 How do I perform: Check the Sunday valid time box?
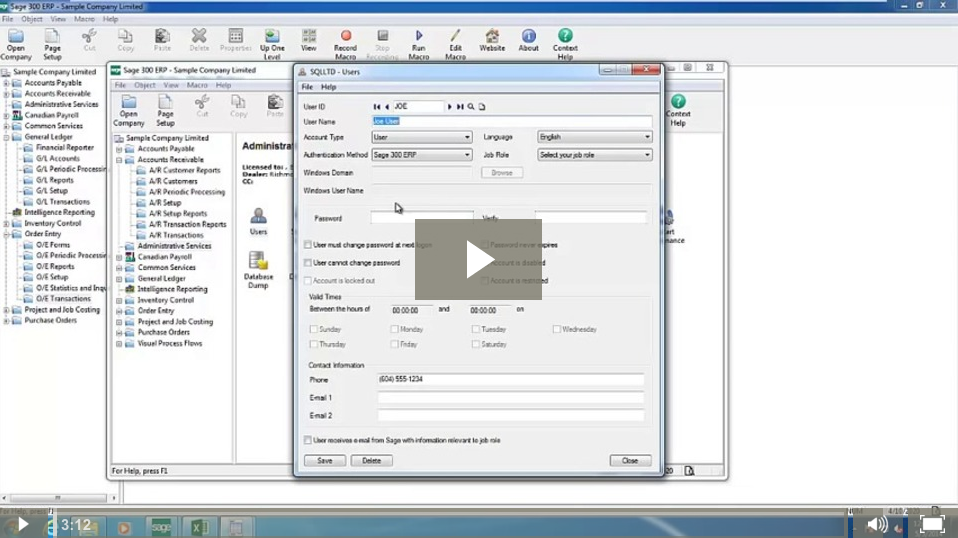[x=313, y=329]
